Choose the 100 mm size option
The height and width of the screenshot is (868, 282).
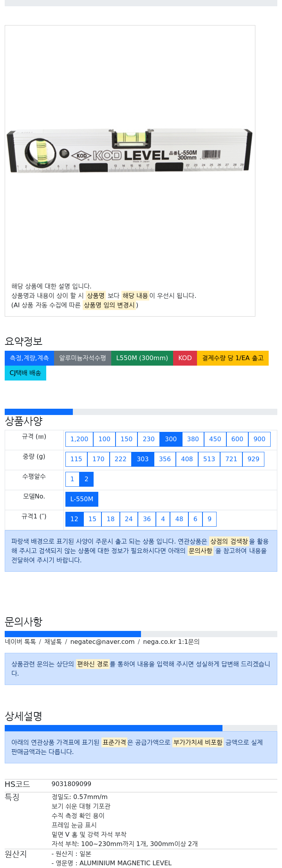[x=104, y=439]
